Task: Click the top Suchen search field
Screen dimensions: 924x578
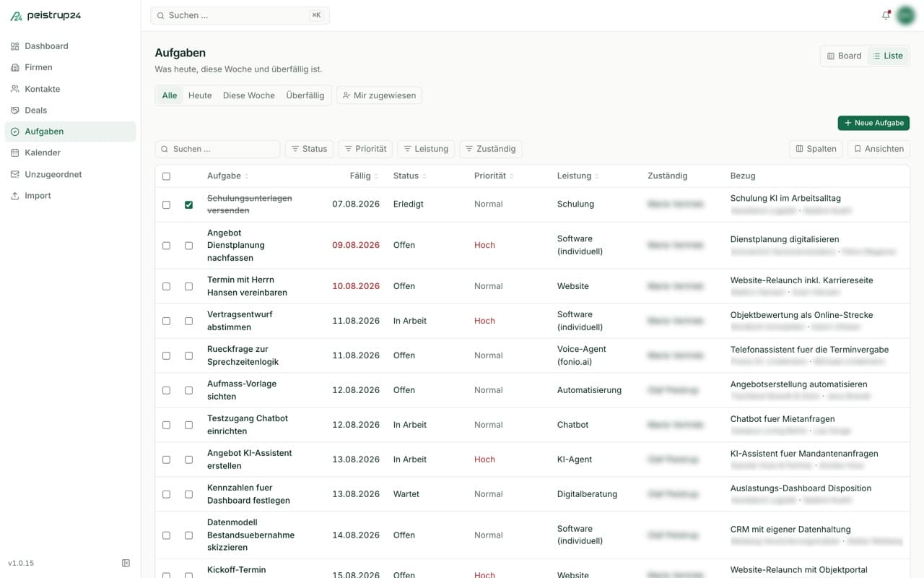Action: [x=240, y=15]
